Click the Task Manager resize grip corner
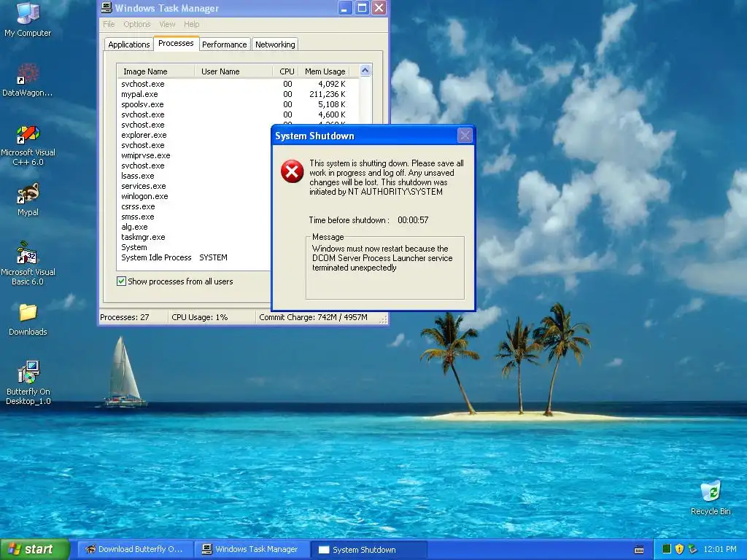The height and width of the screenshot is (560, 747). click(x=383, y=319)
